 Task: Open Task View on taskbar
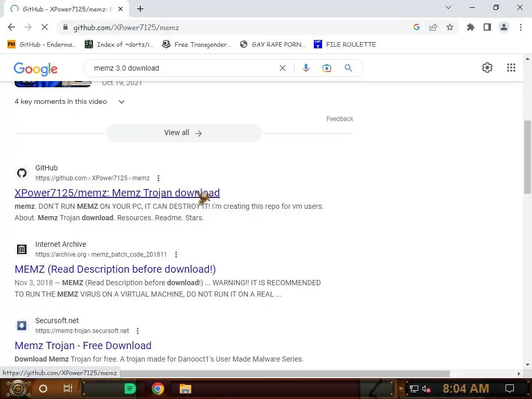pos(68,389)
